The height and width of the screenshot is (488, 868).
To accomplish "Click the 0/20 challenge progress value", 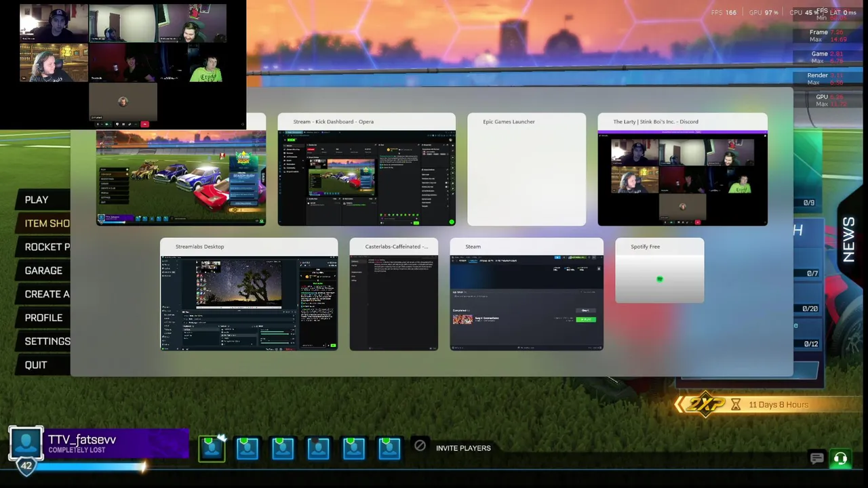I will [810, 308].
